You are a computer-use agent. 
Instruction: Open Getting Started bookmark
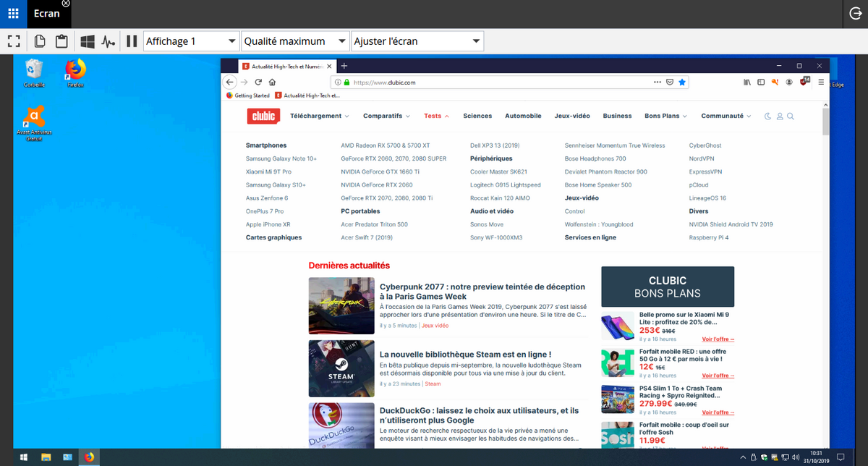[x=248, y=96]
